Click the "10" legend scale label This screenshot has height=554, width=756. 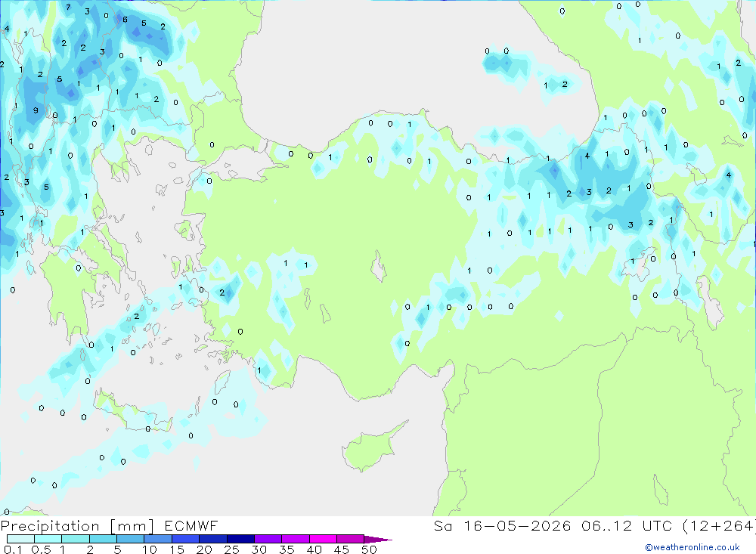[150, 549]
